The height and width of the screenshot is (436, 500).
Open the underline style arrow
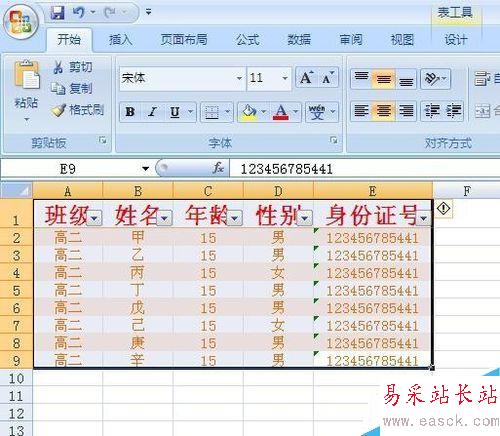[191, 112]
